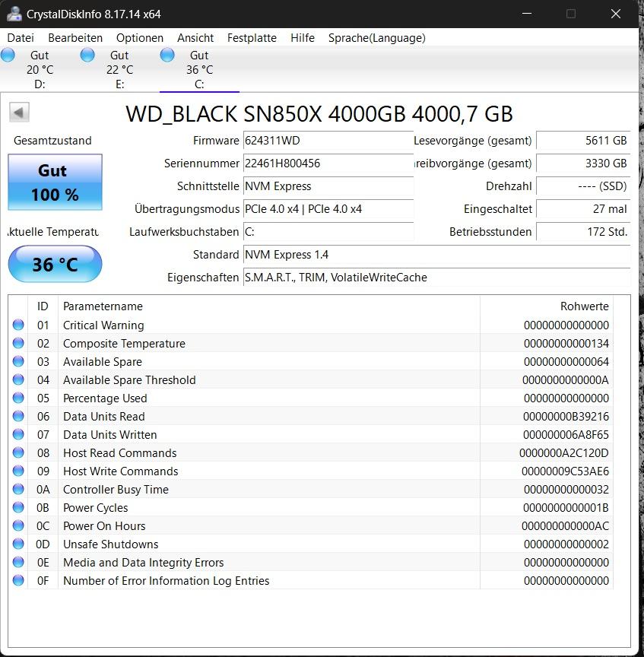Click the Schnittstelle field NVM Express
The image size is (644, 657).
328,186
